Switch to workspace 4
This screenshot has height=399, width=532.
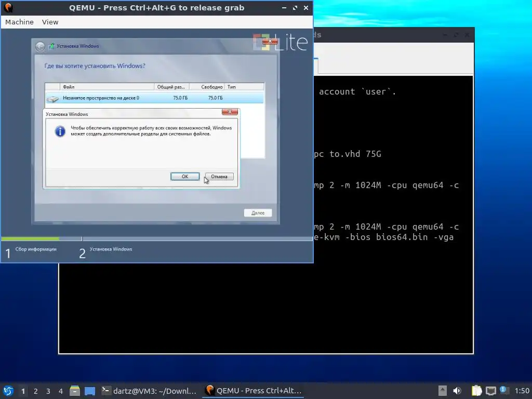[61, 391]
